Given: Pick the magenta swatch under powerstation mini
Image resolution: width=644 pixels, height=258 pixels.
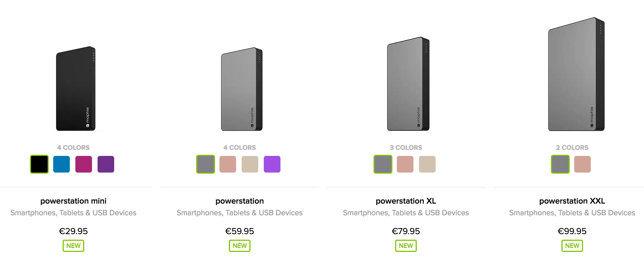Looking at the screenshot, I should [83, 164].
